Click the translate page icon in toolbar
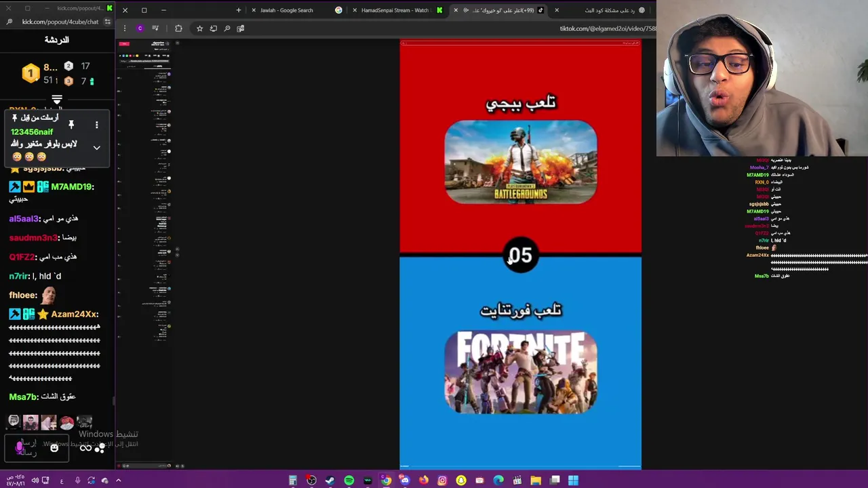Viewport: 868px width, 488px height. [x=240, y=28]
